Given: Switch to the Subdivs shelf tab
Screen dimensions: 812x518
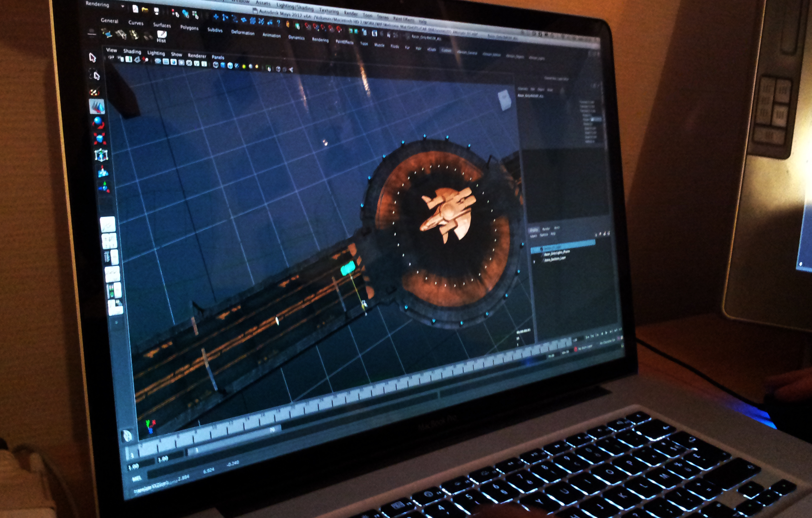Looking at the screenshot, I should click(x=215, y=30).
